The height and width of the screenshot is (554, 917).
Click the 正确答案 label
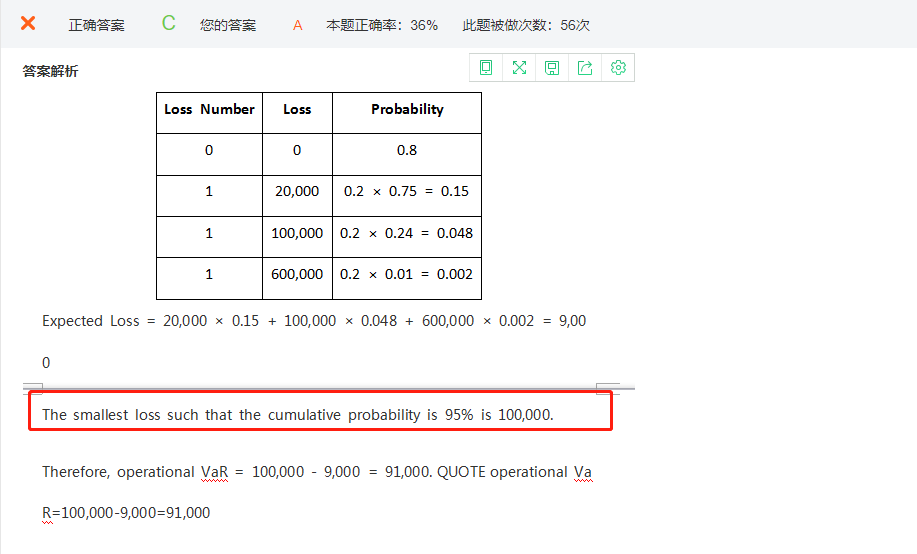point(96,25)
